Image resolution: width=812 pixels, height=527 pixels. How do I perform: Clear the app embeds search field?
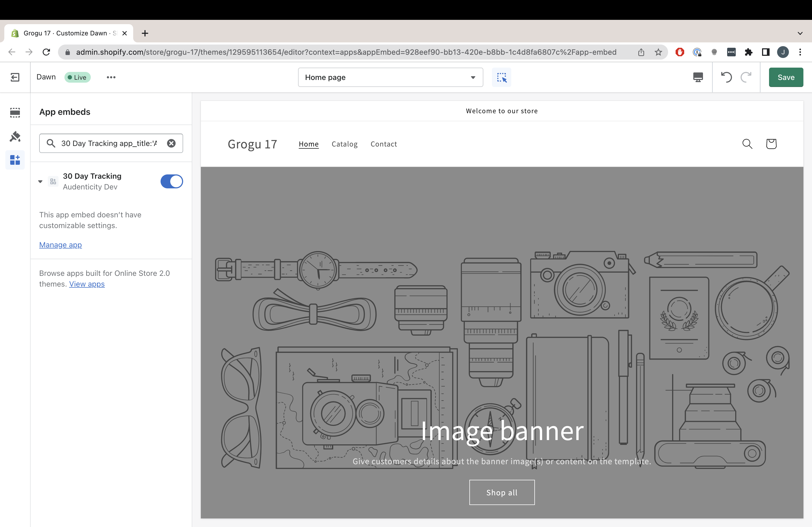click(171, 143)
